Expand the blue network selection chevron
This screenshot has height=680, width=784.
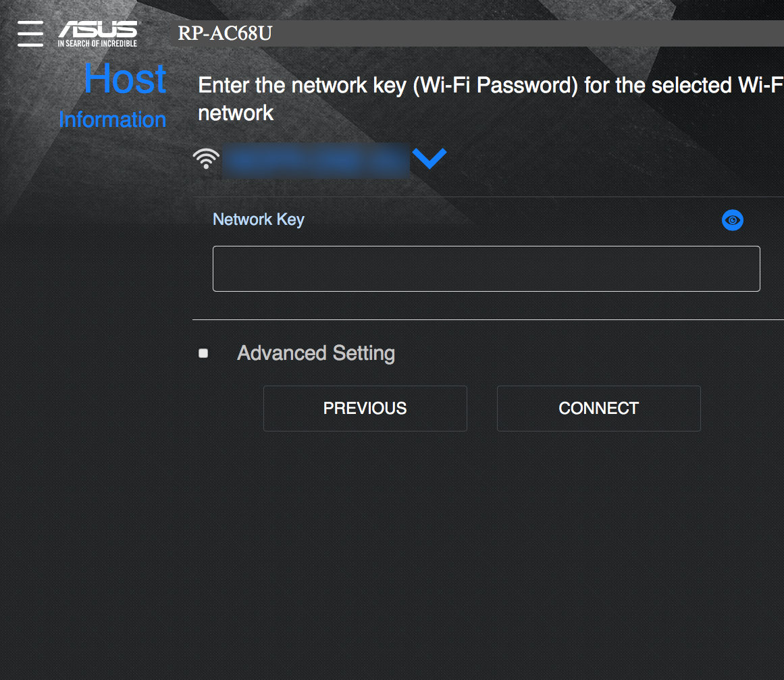point(429,159)
